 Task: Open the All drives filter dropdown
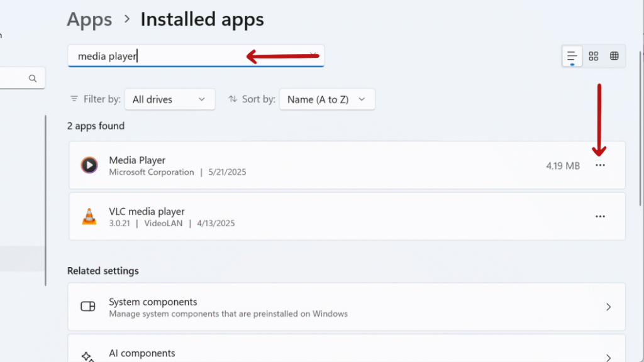[170, 99]
